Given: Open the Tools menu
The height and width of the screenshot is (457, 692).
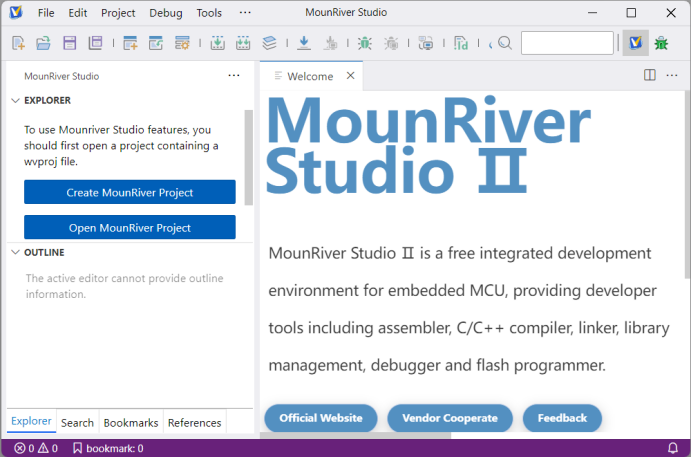Looking at the screenshot, I should [209, 13].
